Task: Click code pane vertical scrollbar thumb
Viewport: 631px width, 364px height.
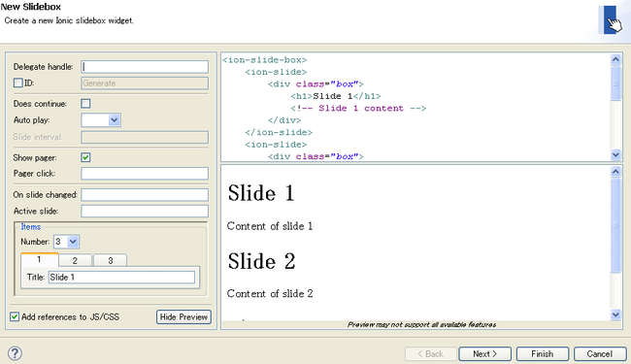Action: pos(615,83)
